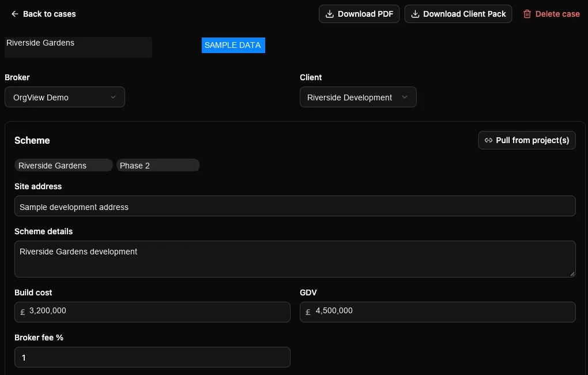Screen dimensions: 588x375
Task: Click the SAMPLE DATA badge
Action: pyautogui.click(x=233, y=46)
